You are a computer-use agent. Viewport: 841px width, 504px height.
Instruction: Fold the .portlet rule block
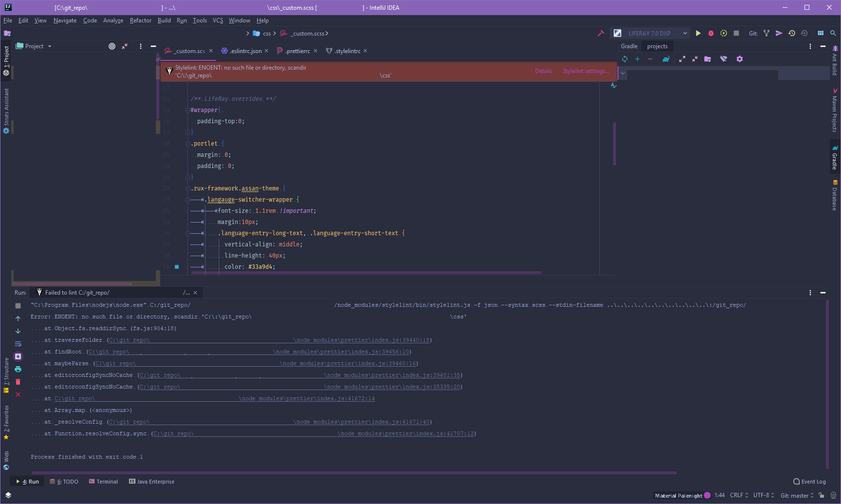pos(187,144)
